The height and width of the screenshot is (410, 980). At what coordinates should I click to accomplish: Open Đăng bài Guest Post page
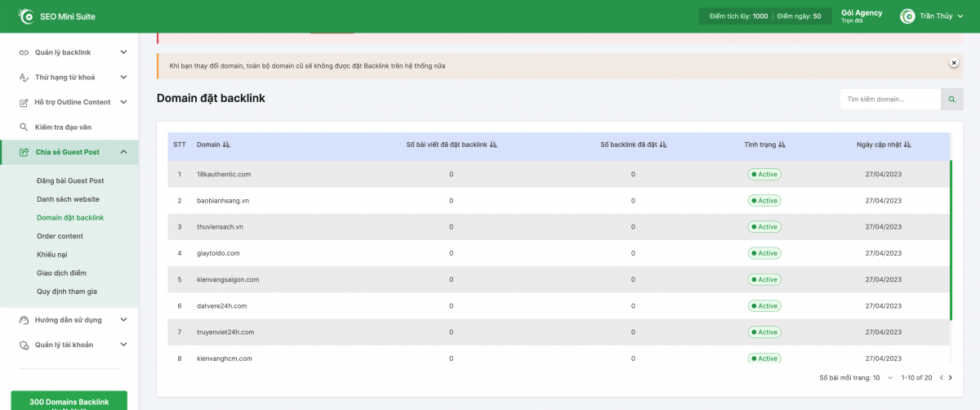pos(70,180)
